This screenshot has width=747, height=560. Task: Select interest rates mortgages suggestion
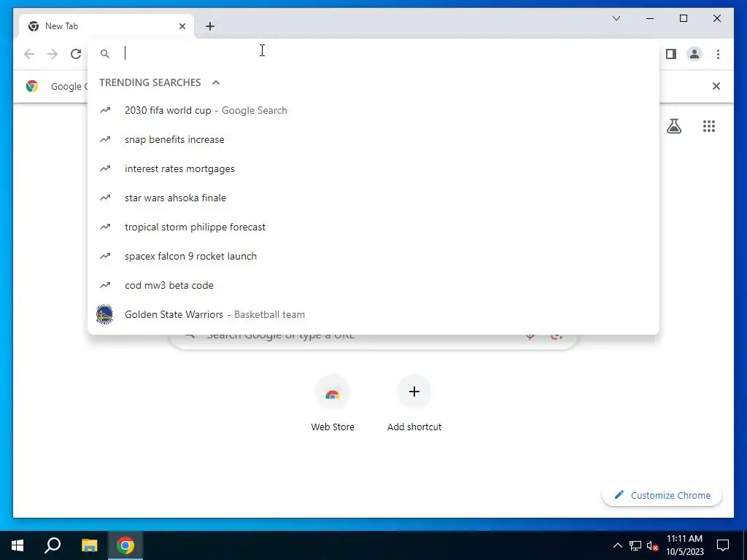(x=373, y=168)
